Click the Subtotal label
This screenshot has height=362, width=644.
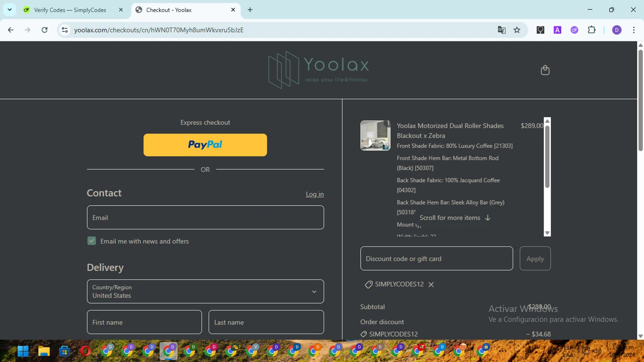point(373,307)
